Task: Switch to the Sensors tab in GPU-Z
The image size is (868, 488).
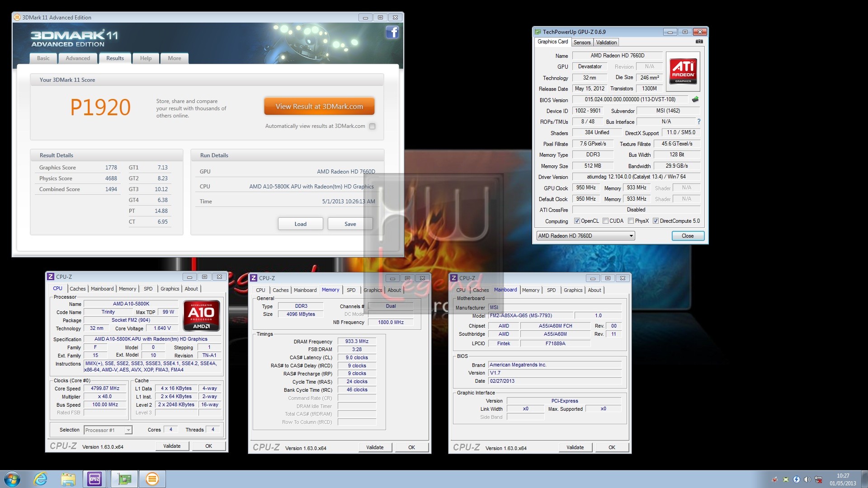Action: click(x=582, y=42)
